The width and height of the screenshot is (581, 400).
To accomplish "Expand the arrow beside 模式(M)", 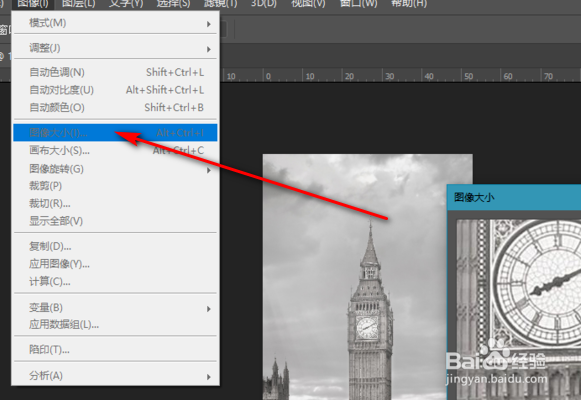I will (209, 24).
